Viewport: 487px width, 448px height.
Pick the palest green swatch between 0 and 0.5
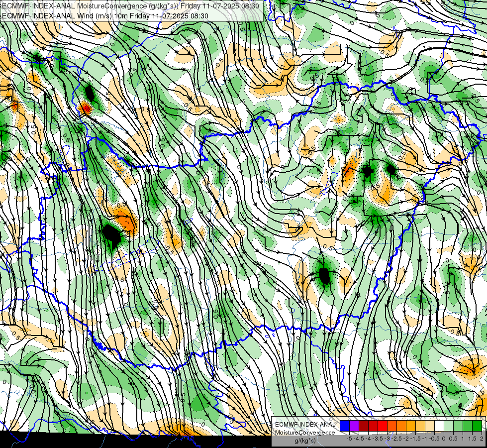click(449, 426)
